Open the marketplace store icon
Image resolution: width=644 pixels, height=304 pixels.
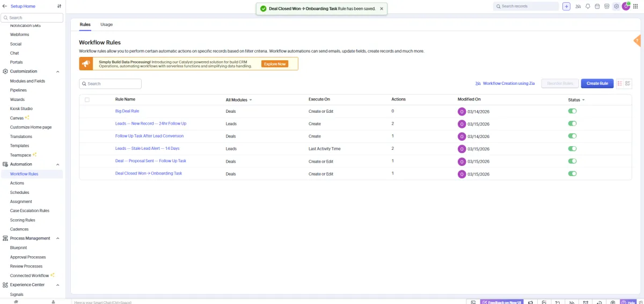point(606,6)
